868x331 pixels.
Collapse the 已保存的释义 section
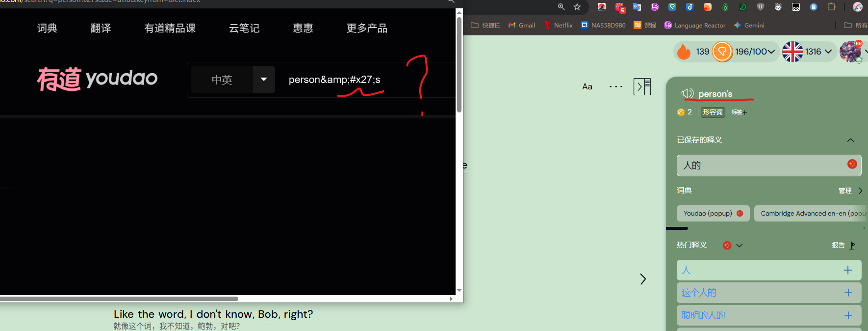(x=850, y=140)
